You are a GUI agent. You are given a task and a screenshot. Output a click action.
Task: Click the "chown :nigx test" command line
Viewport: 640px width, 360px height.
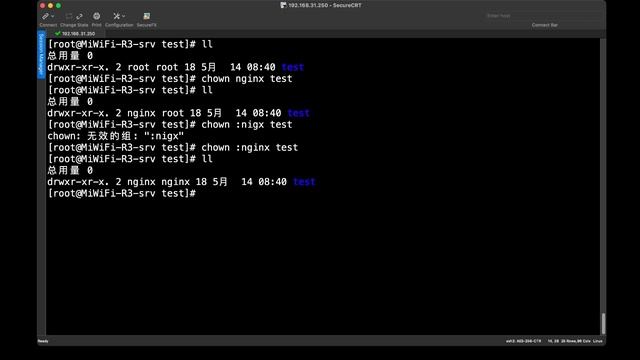(170, 124)
